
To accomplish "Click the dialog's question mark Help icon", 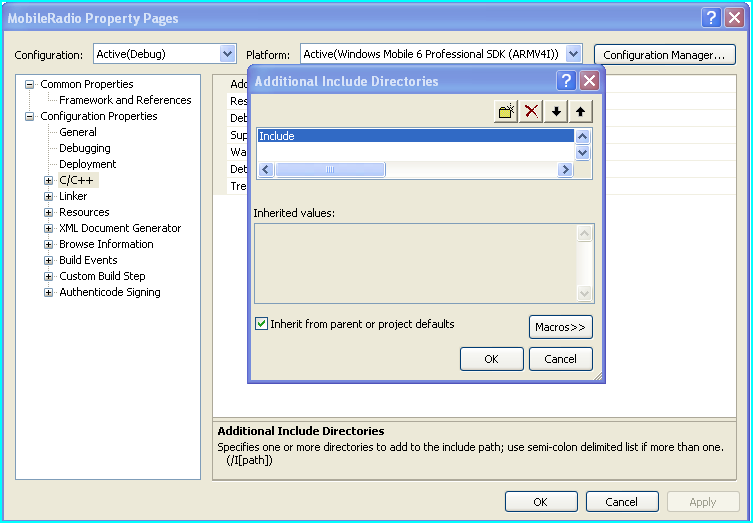I will tap(566, 81).
